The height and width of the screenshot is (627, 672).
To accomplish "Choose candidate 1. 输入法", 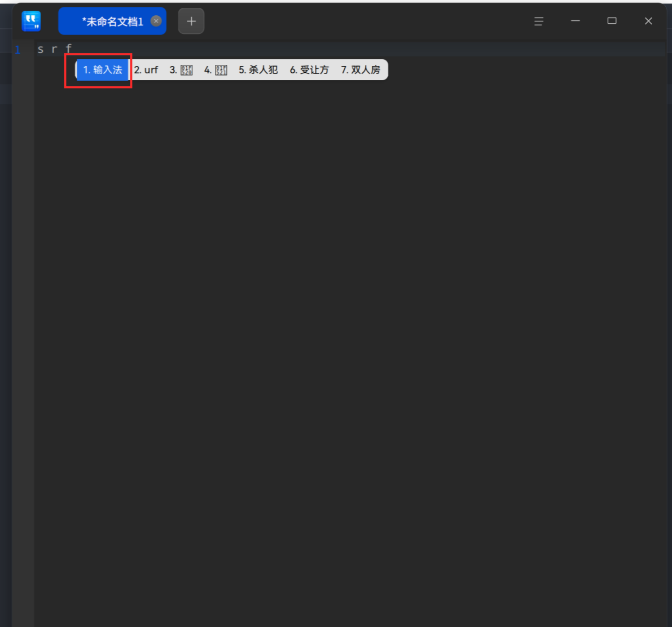I will (x=103, y=70).
